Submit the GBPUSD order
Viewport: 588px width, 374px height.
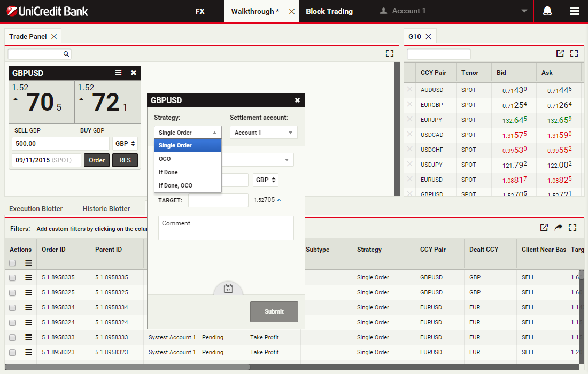coord(274,311)
